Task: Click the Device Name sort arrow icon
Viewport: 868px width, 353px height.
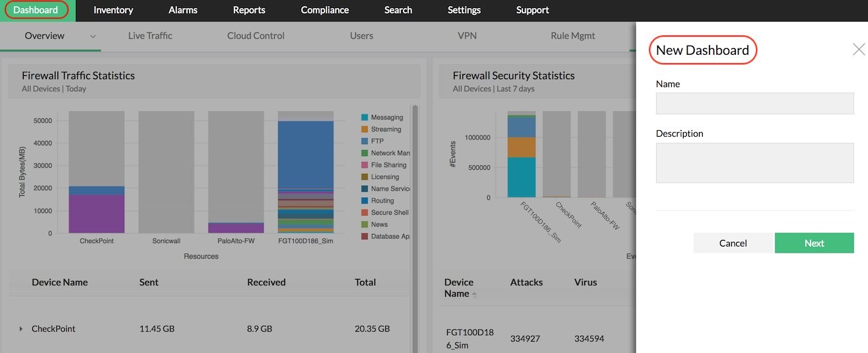Action: [x=474, y=294]
